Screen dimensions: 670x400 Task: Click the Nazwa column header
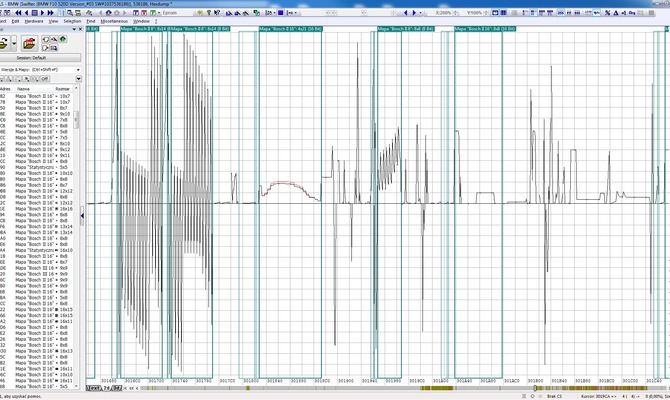pyautogui.click(x=22, y=88)
